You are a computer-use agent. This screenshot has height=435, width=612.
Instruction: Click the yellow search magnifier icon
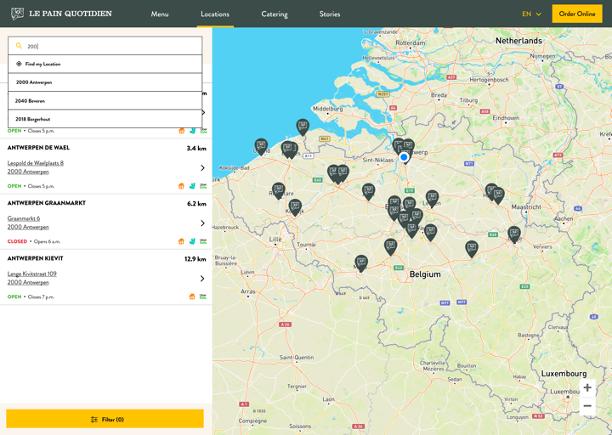(19, 46)
